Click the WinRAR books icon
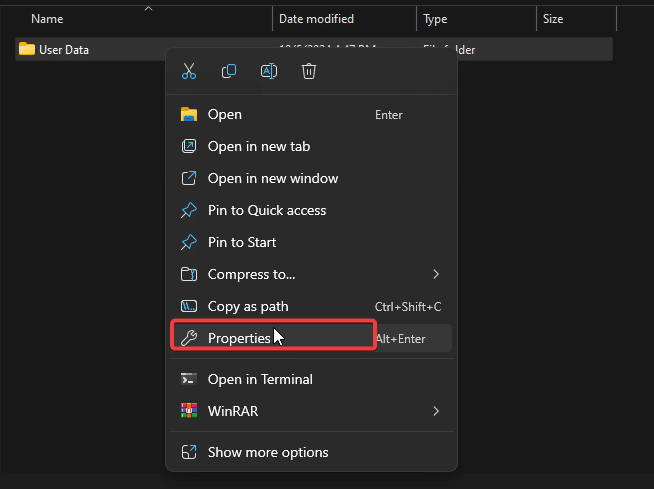The height and width of the screenshot is (489, 654). click(189, 411)
